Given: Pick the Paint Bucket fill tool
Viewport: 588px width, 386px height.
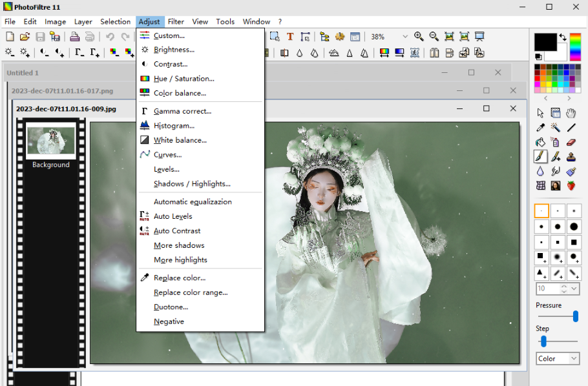Looking at the screenshot, I should (540, 142).
